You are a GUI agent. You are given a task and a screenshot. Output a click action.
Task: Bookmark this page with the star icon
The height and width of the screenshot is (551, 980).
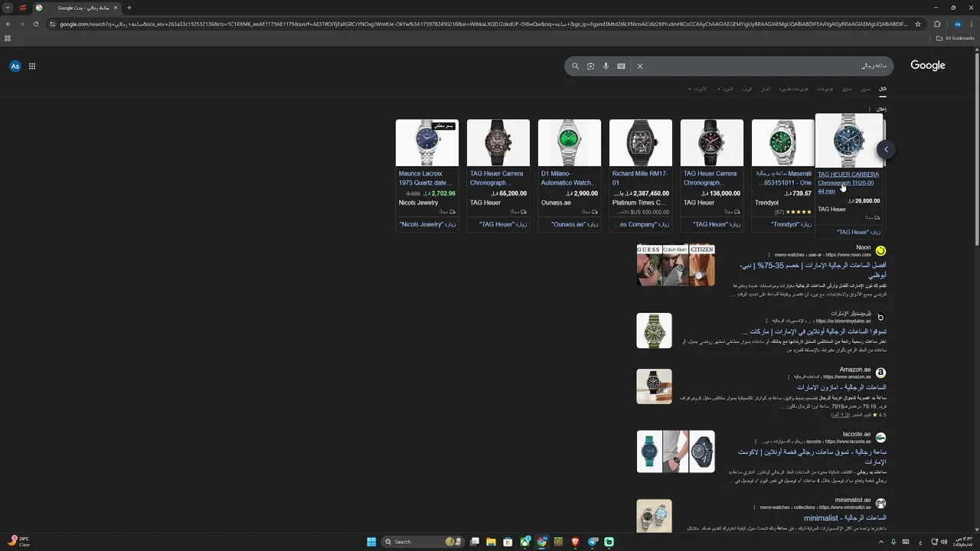click(918, 24)
